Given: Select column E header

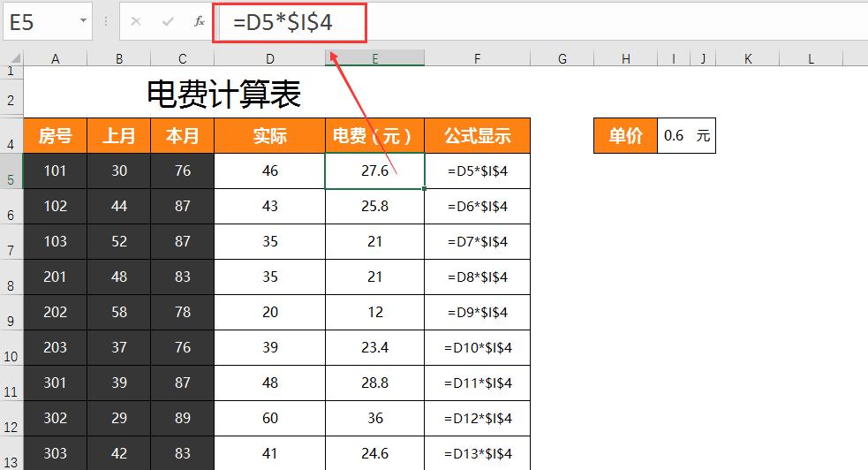Looking at the screenshot, I should [375, 58].
